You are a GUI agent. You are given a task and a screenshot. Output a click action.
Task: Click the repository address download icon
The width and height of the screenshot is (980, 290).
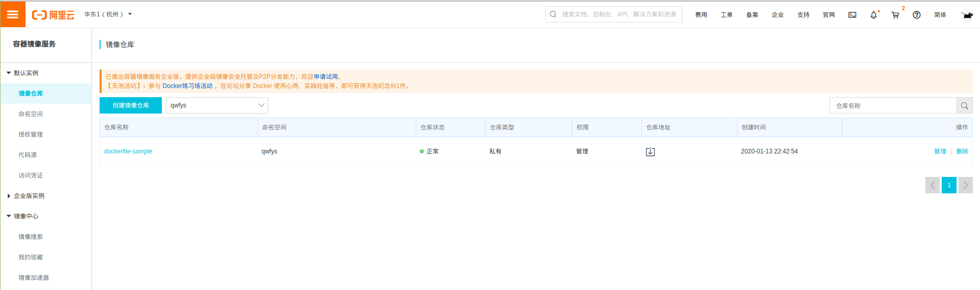(650, 151)
